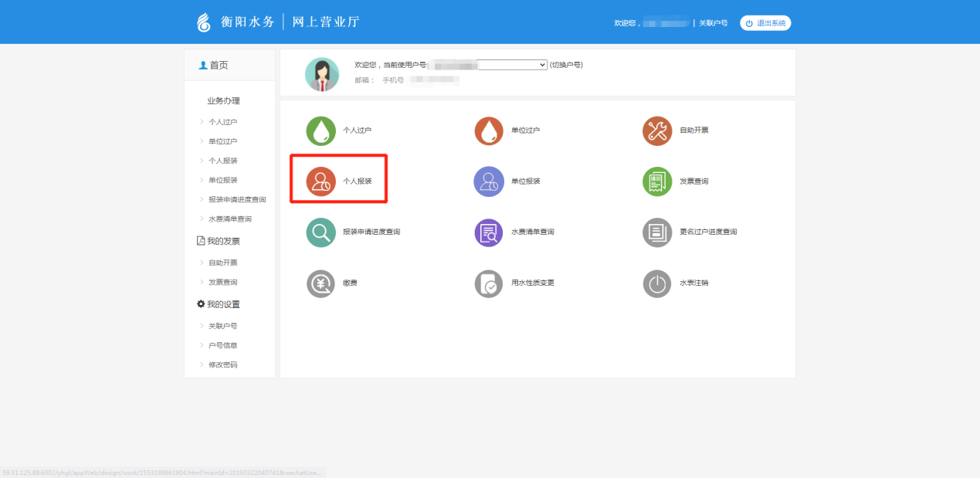This screenshot has width=980, height=478.
Task: Open the highlighted 个人报装 person icon
Action: (321, 181)
